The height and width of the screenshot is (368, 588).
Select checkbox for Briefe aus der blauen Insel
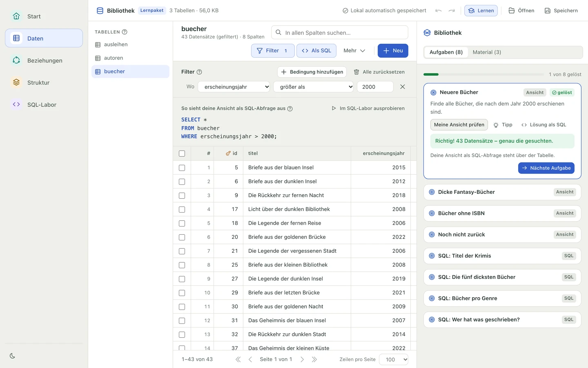point(182,168)
